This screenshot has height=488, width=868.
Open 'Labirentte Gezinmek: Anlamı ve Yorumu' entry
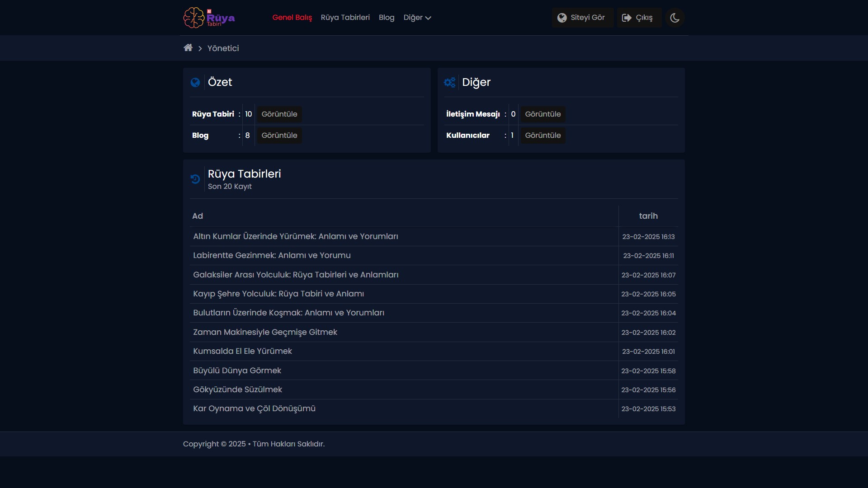pos(272,255)
